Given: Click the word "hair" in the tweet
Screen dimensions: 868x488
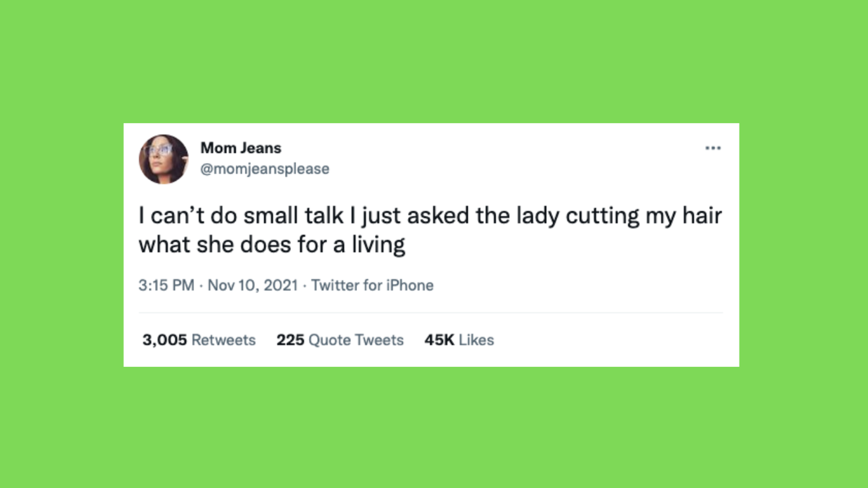Looking at the screenshot, I should (702, 215).
